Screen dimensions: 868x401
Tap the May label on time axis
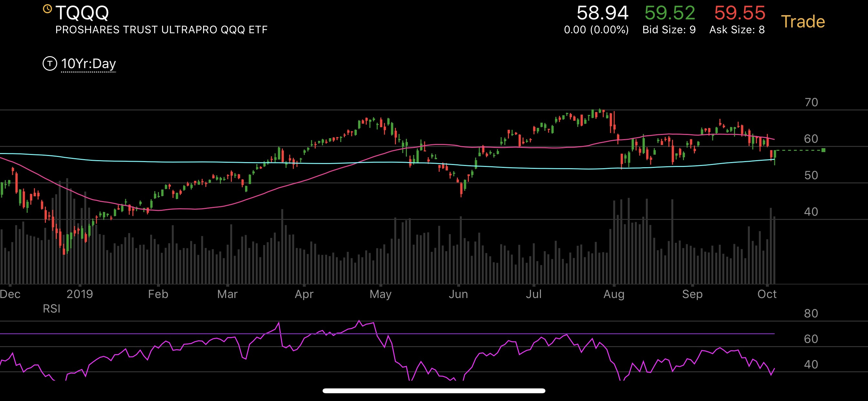(380, 294)
